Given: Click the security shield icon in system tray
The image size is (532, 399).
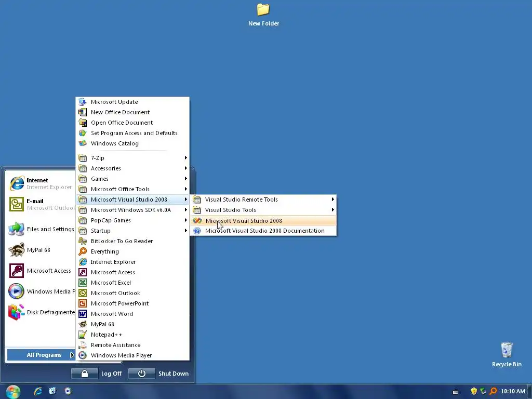Looking at the screenshot, I should click(474, 391).
